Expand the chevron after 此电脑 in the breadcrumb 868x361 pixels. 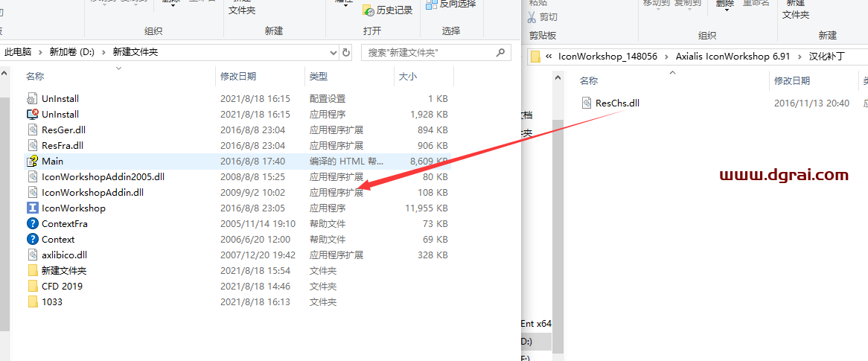pyautogui.click(x=41, y=53)
